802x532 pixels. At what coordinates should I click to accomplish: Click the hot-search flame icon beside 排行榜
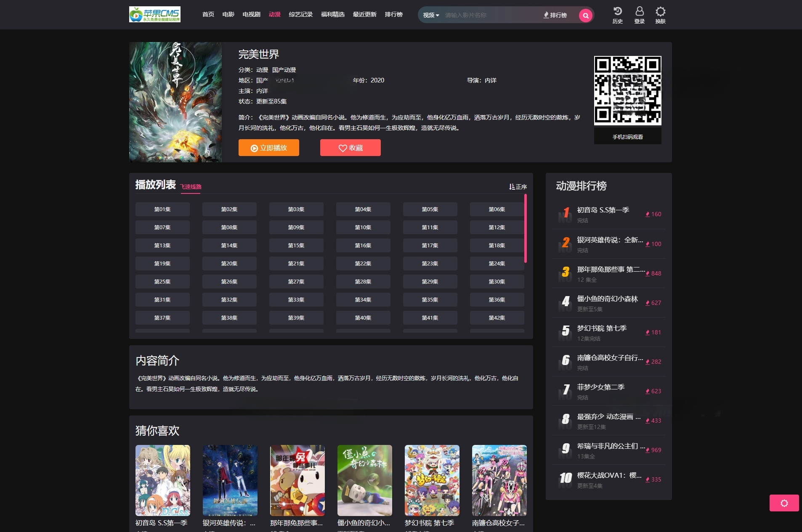tap(546, 15)
